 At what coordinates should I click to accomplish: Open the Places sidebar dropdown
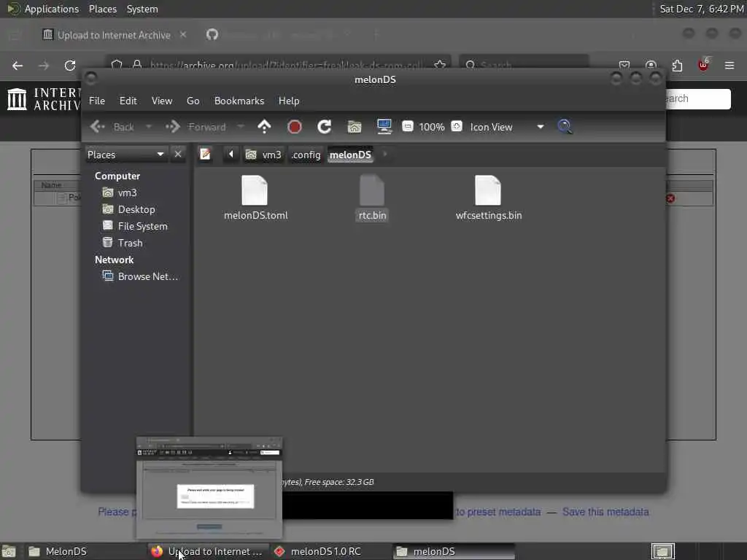[125, 155]
